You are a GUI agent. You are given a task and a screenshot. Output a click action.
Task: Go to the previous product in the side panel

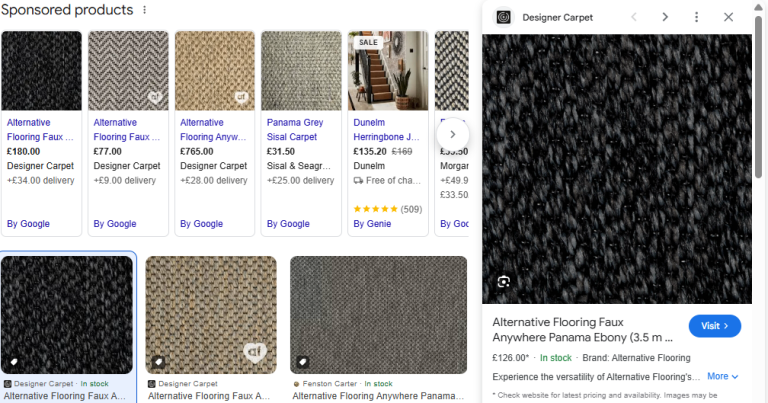pyautogui.click(x=633, y=17)
